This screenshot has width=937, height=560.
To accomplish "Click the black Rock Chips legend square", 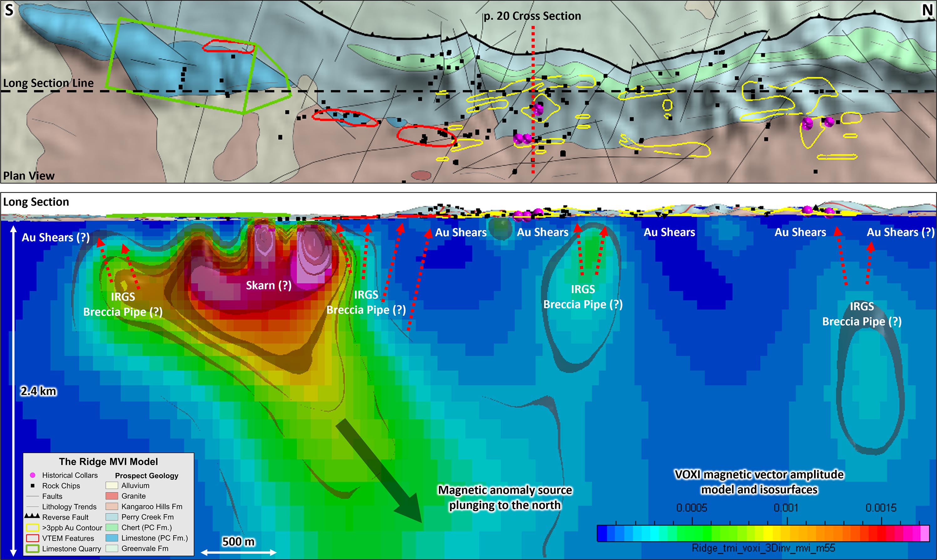I will 33,486.
